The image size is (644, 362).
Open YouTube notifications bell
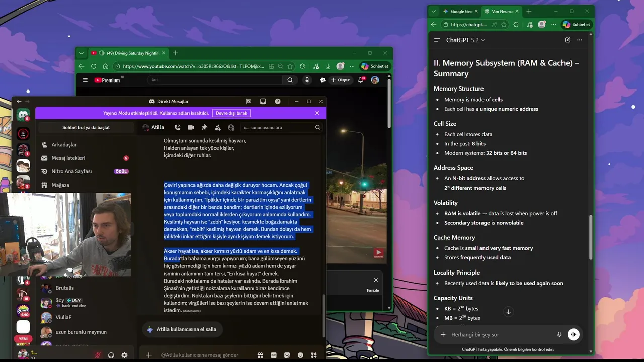coord(361,80)
